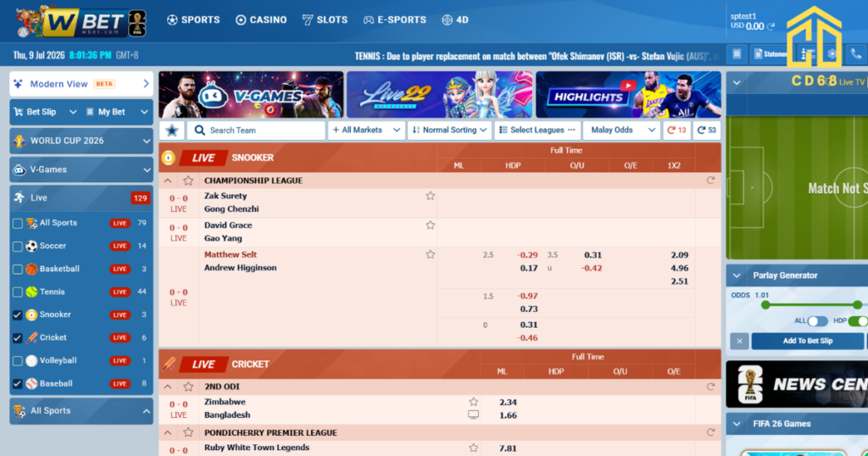
Task: Open the Statement button
Action: [x=770, y=54]
